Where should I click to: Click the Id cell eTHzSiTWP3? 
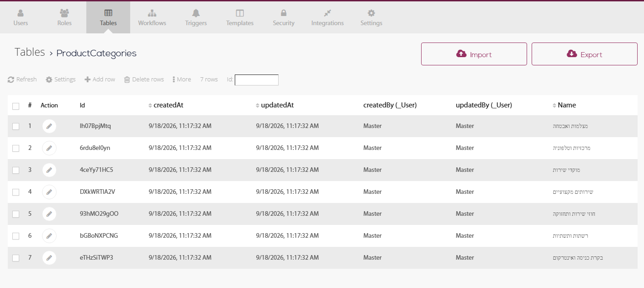point(96,258)
